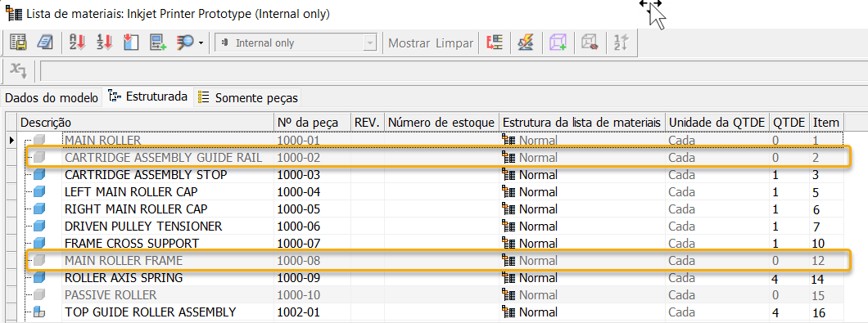
Task: Switch to the Somente peças tab
Action: pos(248,98)
